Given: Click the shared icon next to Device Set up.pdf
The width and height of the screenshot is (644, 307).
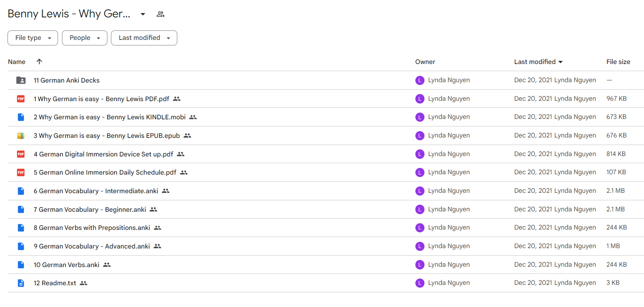Looking at the screenshot, I should pyautogui.click(x=181, y=154).
